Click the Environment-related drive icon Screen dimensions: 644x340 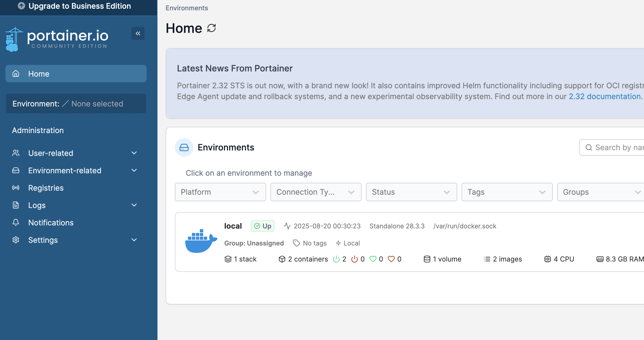[16, 170]
